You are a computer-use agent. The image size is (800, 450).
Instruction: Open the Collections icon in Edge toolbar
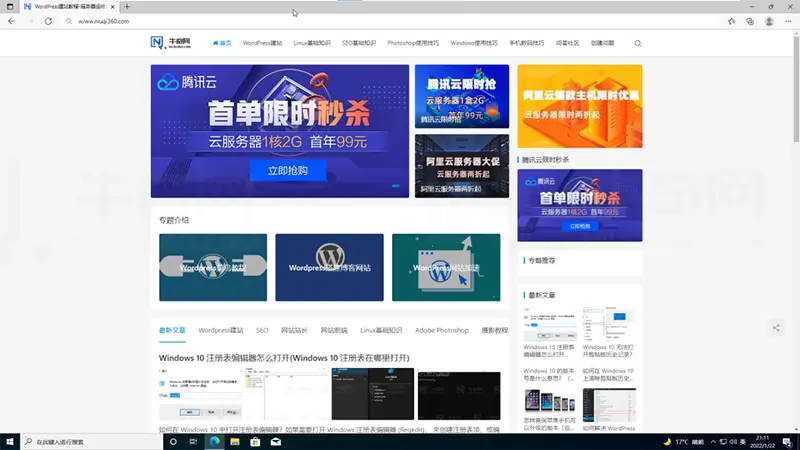tap(750, 21)
